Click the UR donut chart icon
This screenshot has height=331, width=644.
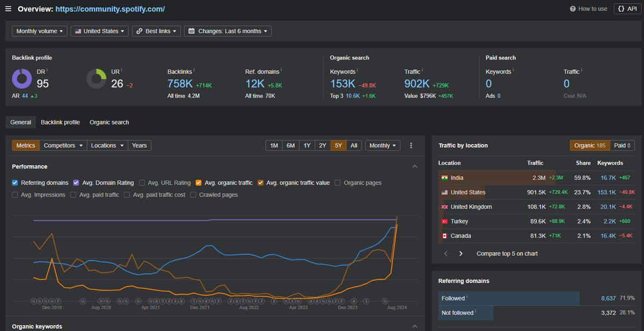[x=97, y=79]
